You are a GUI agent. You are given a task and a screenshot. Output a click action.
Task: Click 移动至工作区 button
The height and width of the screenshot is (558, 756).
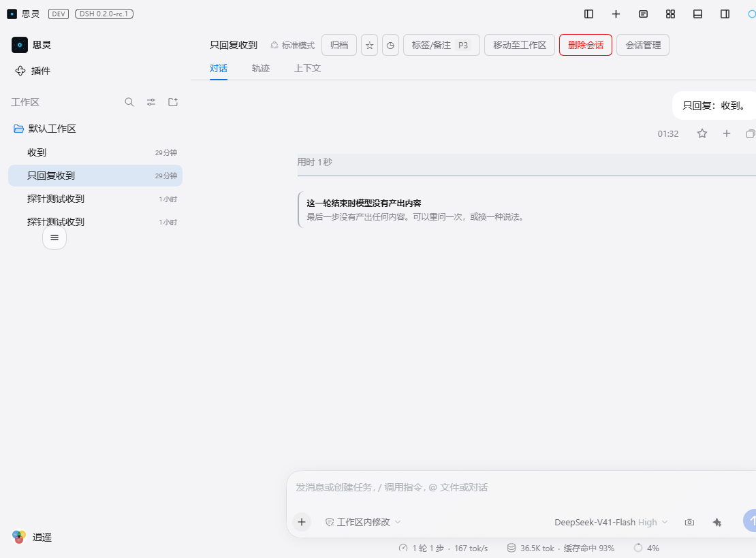tap(520, 45)
